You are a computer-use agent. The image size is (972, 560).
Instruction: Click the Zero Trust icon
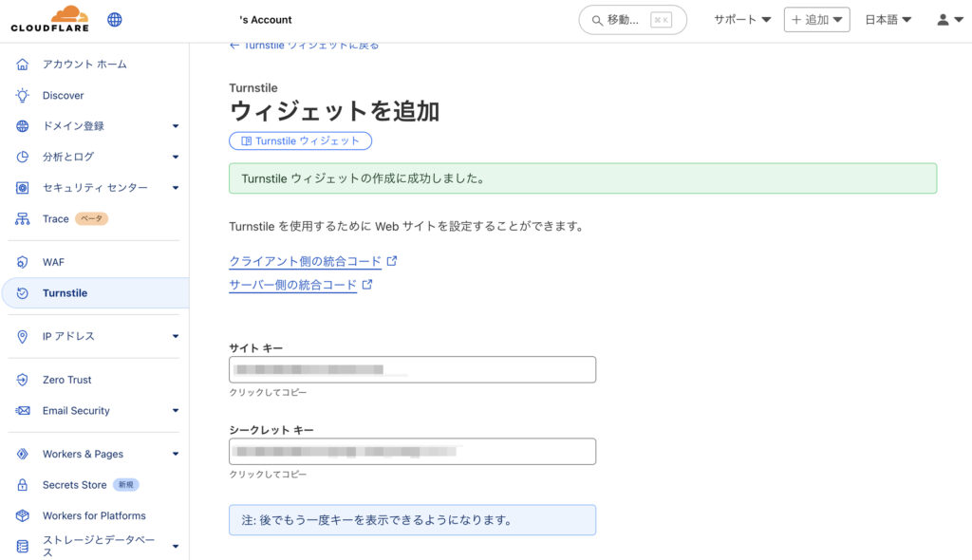tap(23, 380)
